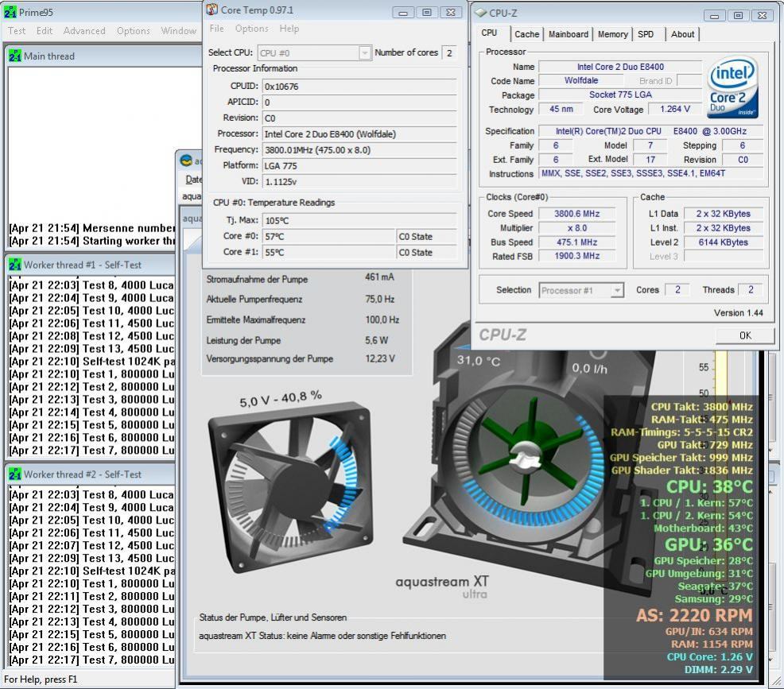Click the Aktuelle Pumpenfrequenz value 75,0 Hz
The width and height of the screenshot is (784, 689).
[379, 300]
